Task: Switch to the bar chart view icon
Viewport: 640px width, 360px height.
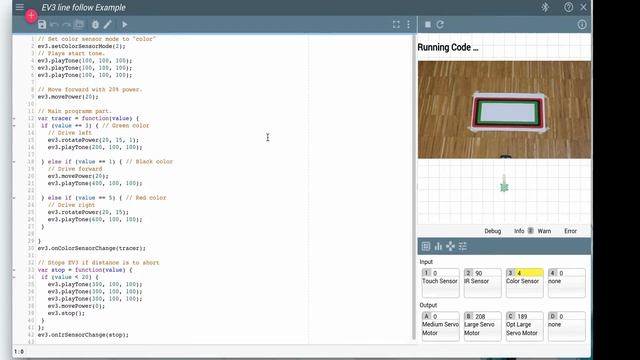Action: point(438,246)
